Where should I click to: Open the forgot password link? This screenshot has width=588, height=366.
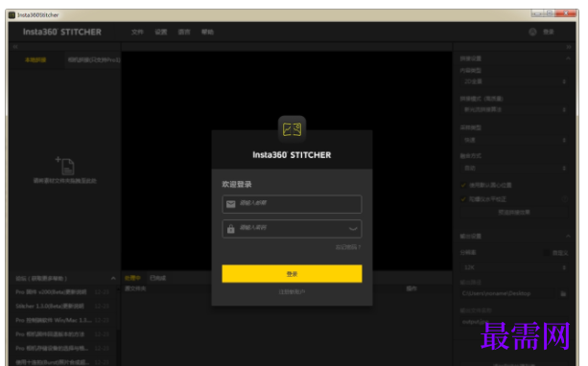(348, 247)
